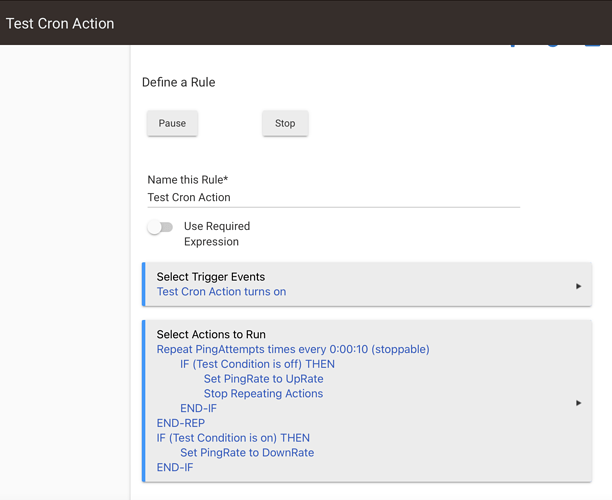Click the 'Stop Repeating Actions' action

pyautogui.click(x=263, y=394)
